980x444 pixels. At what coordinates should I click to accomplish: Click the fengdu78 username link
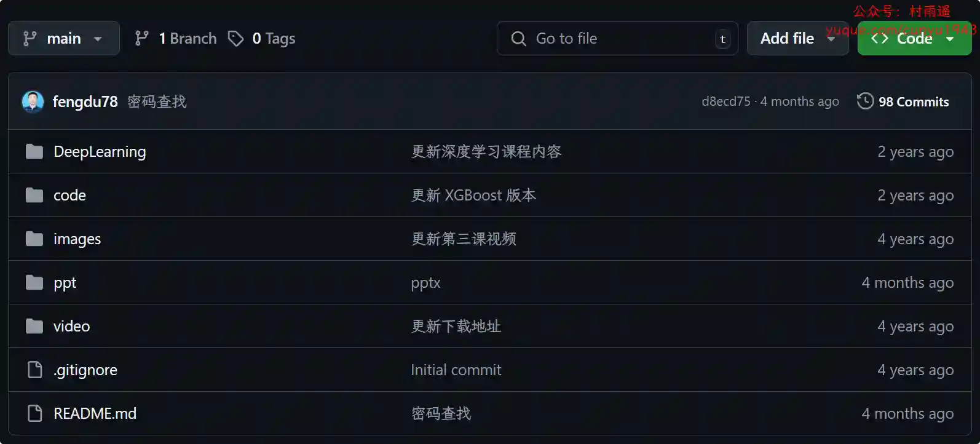coord(85,101)
